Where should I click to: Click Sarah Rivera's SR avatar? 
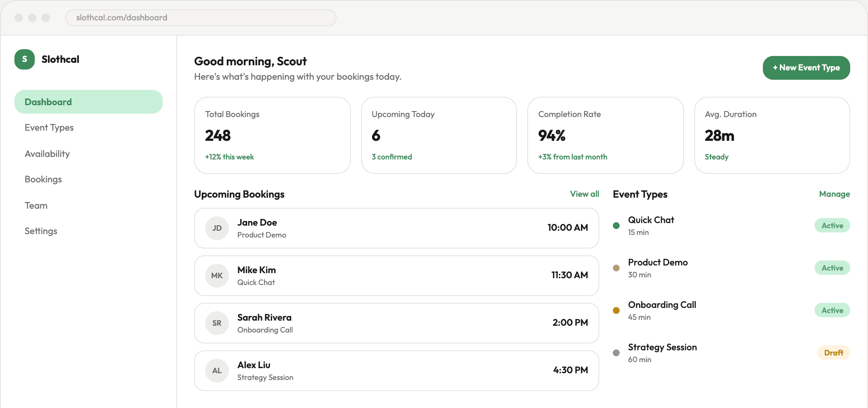coord(217,323)
